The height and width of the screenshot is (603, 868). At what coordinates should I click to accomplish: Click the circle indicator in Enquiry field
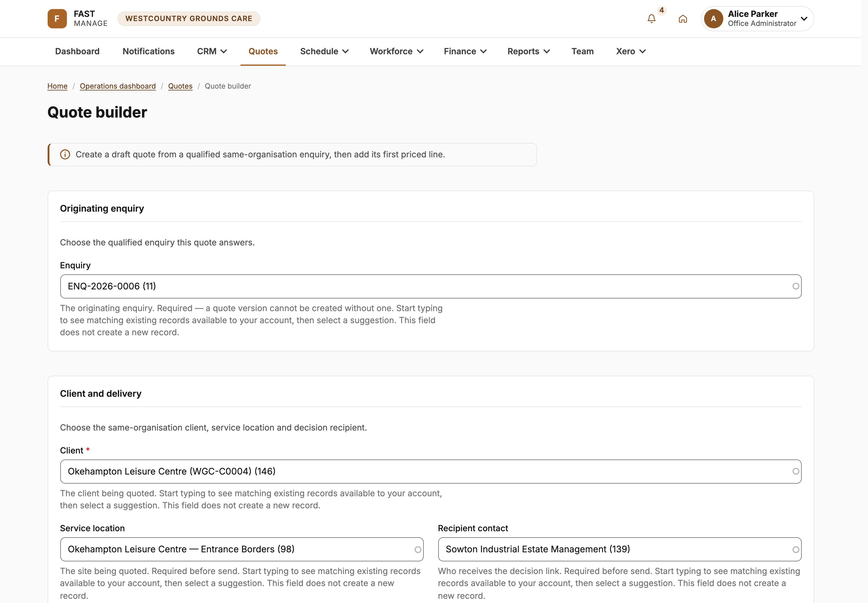click(795, 286)
